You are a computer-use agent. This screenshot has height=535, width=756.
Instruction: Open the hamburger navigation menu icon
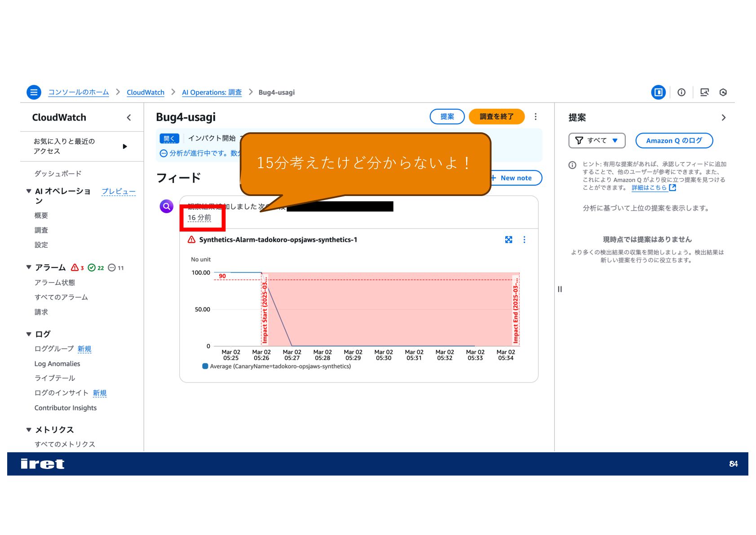(x=34, y=92)
